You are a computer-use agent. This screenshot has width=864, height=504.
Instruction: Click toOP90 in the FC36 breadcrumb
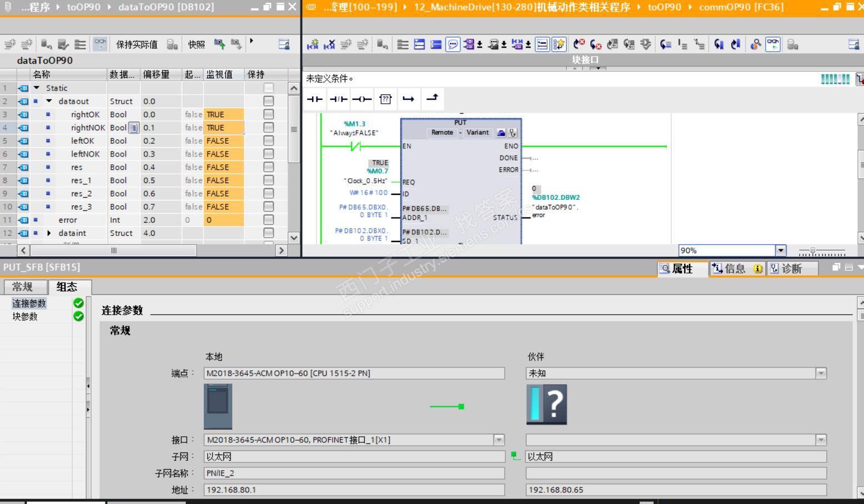click(664, 7)
